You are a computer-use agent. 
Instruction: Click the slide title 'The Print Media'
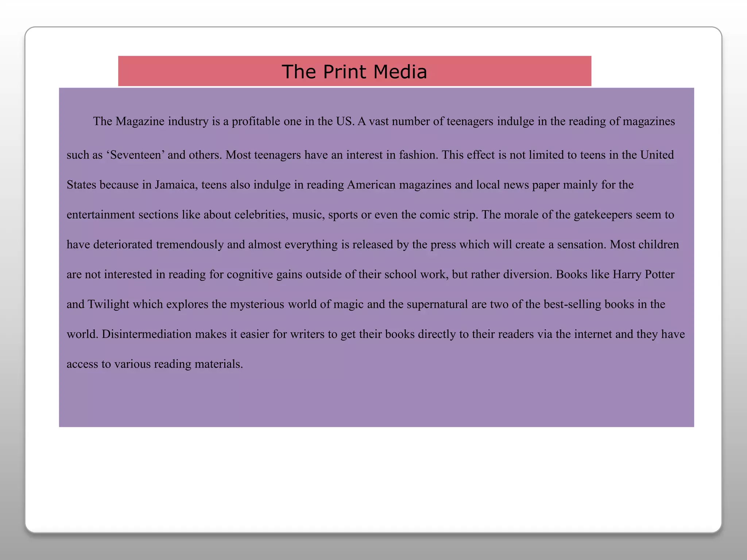pos(354,71)
